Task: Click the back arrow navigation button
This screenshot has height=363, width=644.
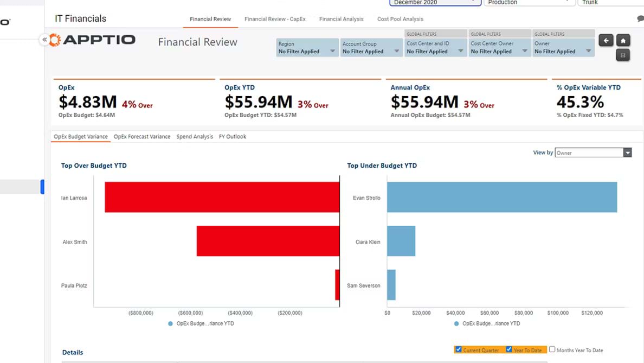Action: [x=606, y=41]
